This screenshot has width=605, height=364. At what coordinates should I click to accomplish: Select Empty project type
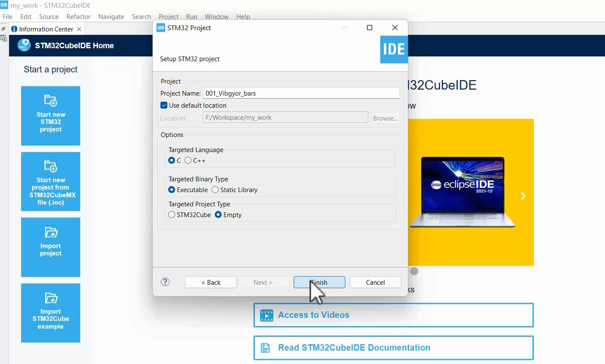pos(218,215)
